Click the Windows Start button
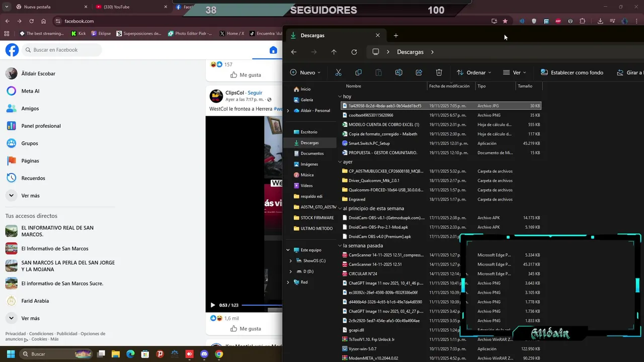Viewport: 644px width, 362px height. pyautogui.click(x=11, y=354)
